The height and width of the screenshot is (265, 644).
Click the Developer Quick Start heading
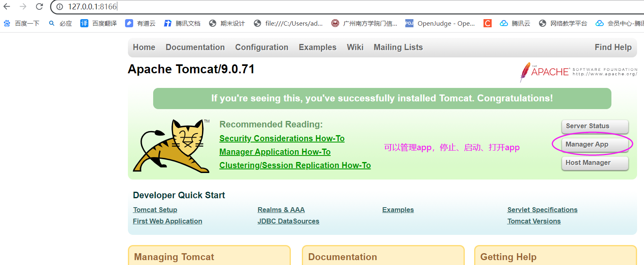coord(179,195)
